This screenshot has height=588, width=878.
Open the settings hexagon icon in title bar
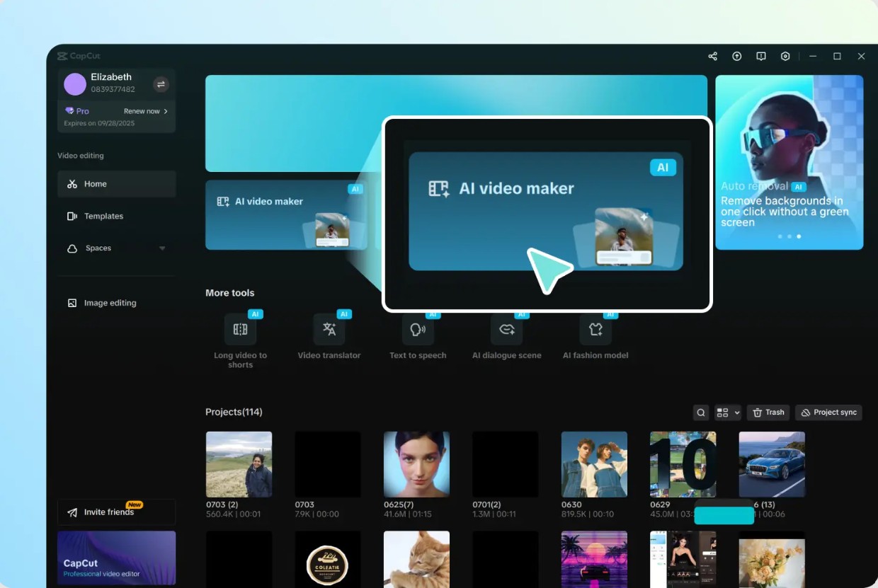coord(785,57)
